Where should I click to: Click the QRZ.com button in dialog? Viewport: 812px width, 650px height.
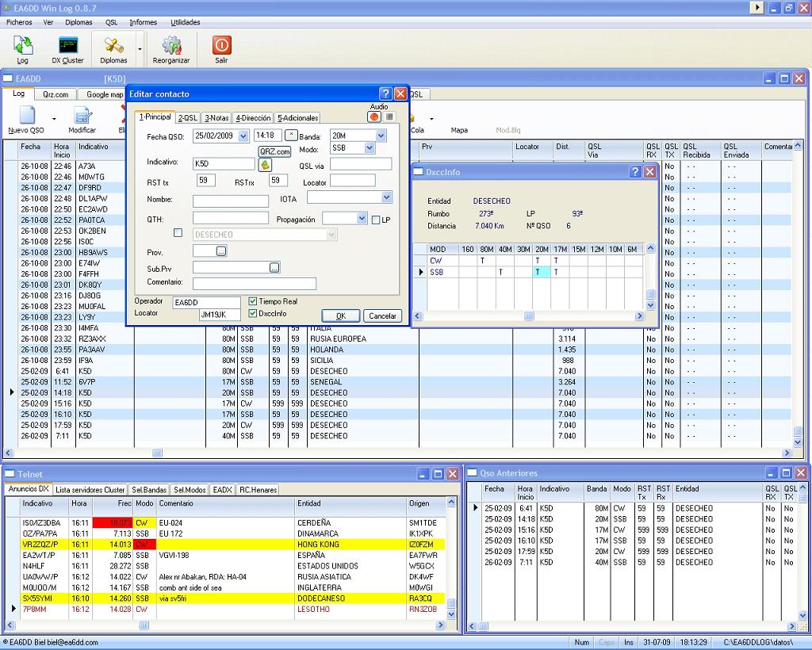pyautogui.click(x=274, y=151)
